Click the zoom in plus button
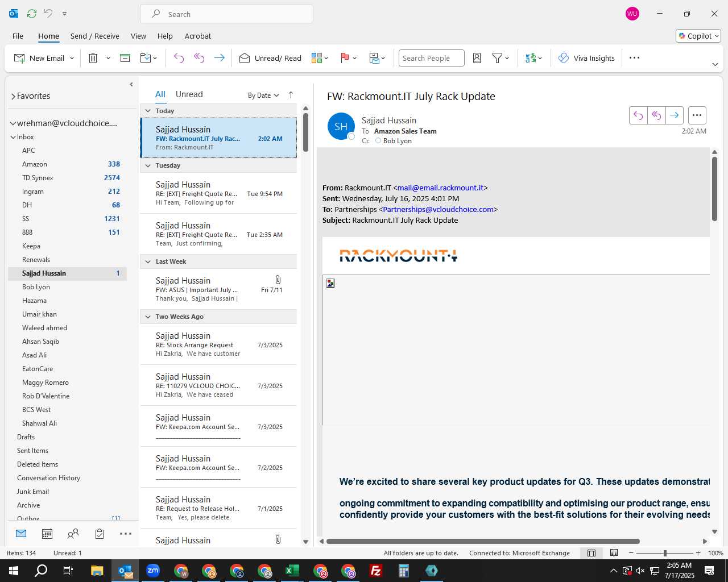The width and height of the screenshot is (728, 582). tap(698, 553)
